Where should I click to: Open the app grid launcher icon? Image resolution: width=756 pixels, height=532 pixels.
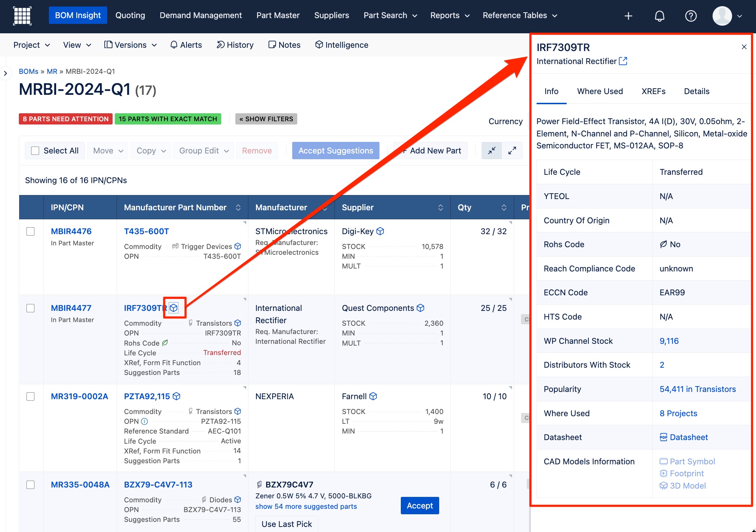tap(22, 16)
